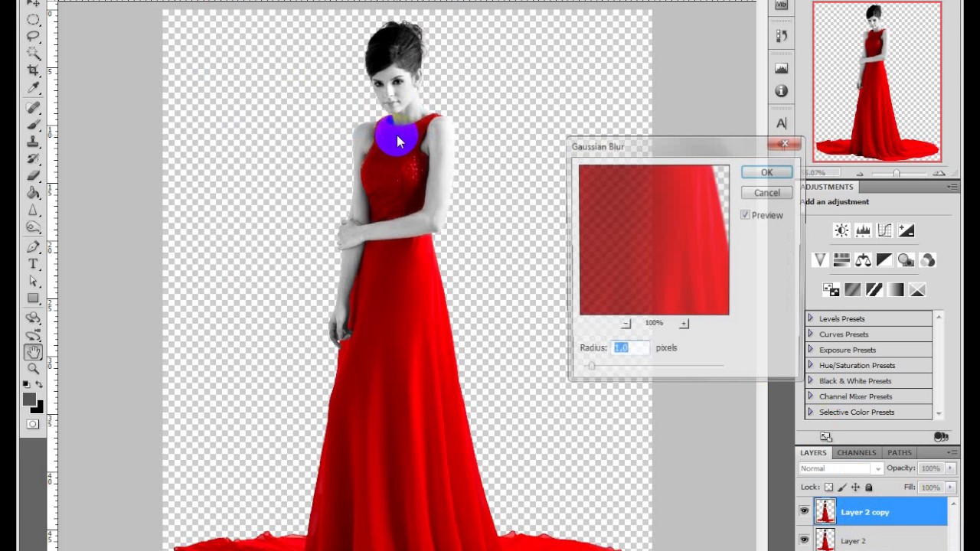Add a Levels adjustment
Viewport: 980px width, 551px height.
[x=863, y=230]
